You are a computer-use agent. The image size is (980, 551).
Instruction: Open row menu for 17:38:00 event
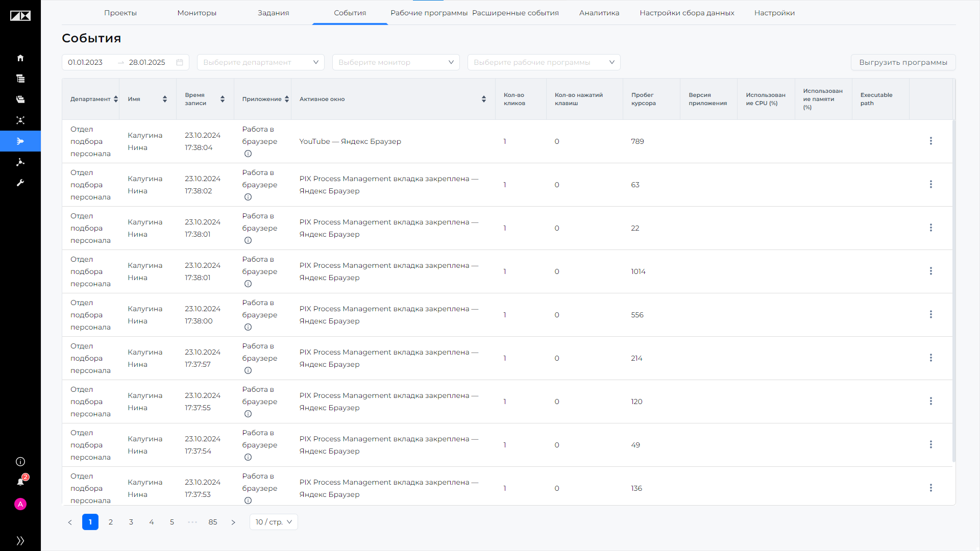point(931,314)
